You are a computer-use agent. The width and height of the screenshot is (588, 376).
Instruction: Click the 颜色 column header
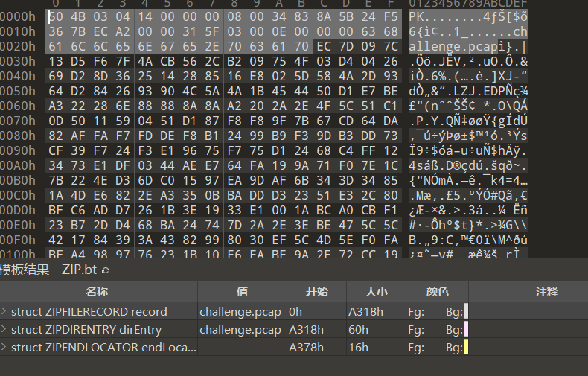click(438, 292)
